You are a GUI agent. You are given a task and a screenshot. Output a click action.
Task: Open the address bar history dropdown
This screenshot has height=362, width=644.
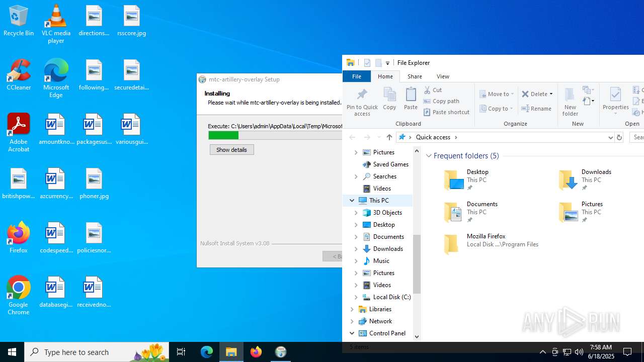[610, 137]
